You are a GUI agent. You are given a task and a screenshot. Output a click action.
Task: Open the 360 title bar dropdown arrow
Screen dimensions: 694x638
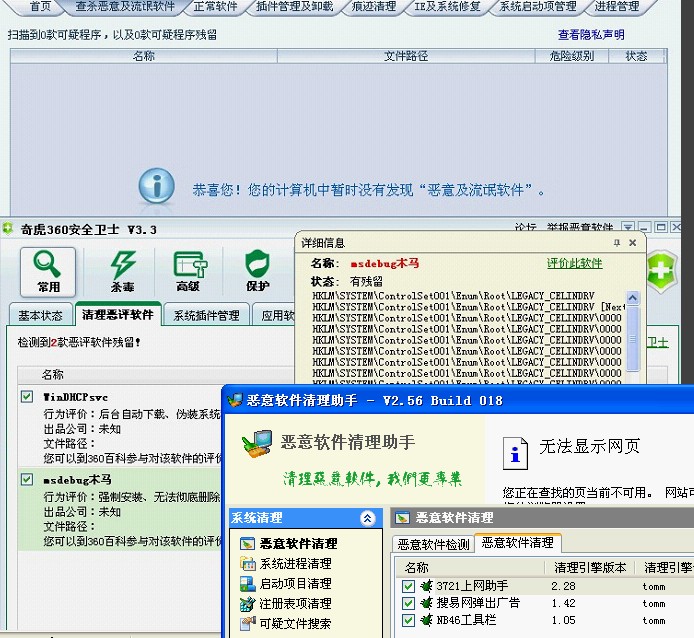pyautogui.click(x=628, y=228)
